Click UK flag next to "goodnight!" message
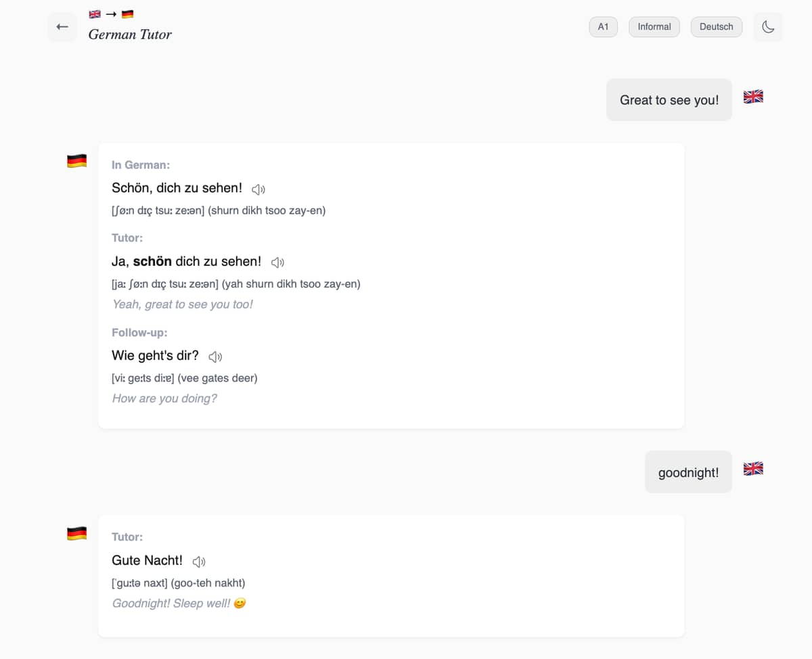The height and width of the screenshot is (659, 812). click(x=753, y=468)
